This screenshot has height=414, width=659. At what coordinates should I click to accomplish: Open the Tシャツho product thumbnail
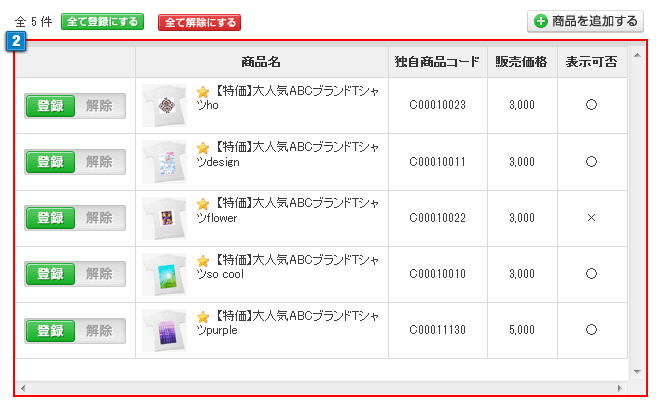pyautogui.click(x=163, y=105)
